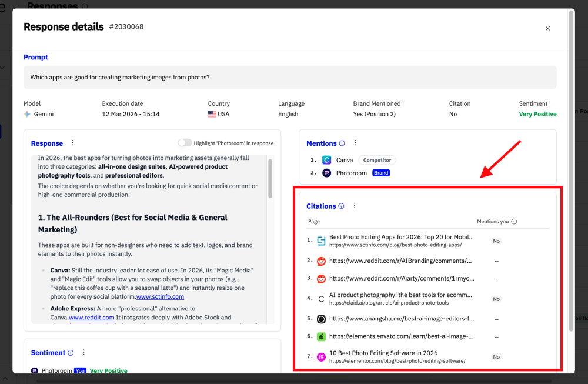Screen dimensions: 588x384
Task: Click the Elementor favicon in citation 7
Action: point(321,357)
